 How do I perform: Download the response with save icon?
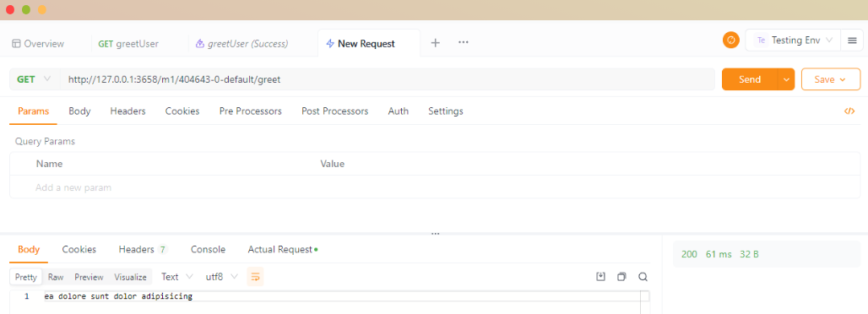600,276
